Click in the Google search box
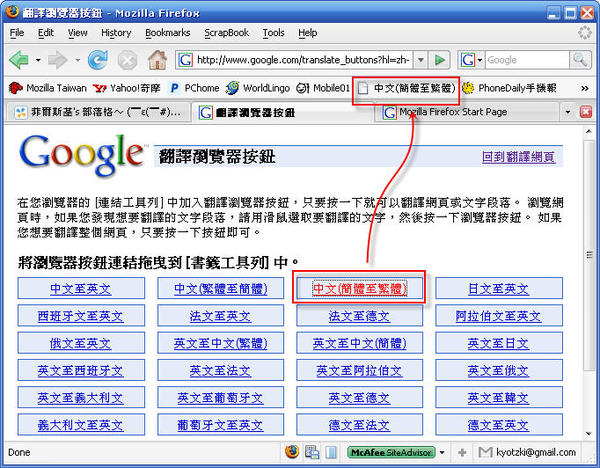Screen dimensions: 600x468 pyautogui.click(x=527, y=60)
